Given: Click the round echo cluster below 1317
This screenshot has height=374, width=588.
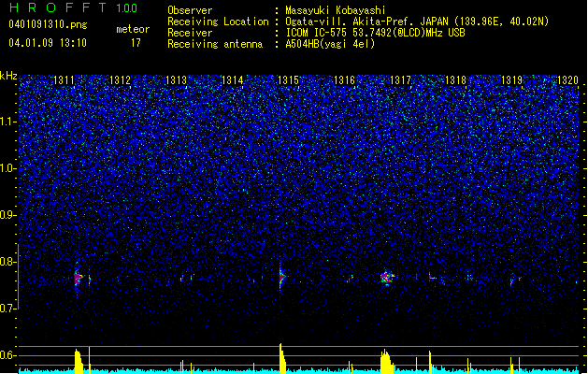Looking at the screenshot, I should pyautogui.click(x=387, y=278).
